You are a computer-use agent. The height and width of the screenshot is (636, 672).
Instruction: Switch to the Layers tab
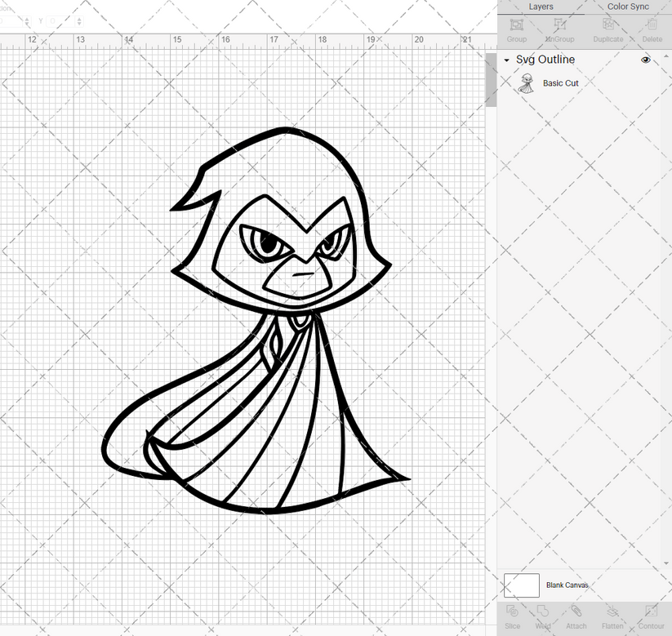click(541, 7)
